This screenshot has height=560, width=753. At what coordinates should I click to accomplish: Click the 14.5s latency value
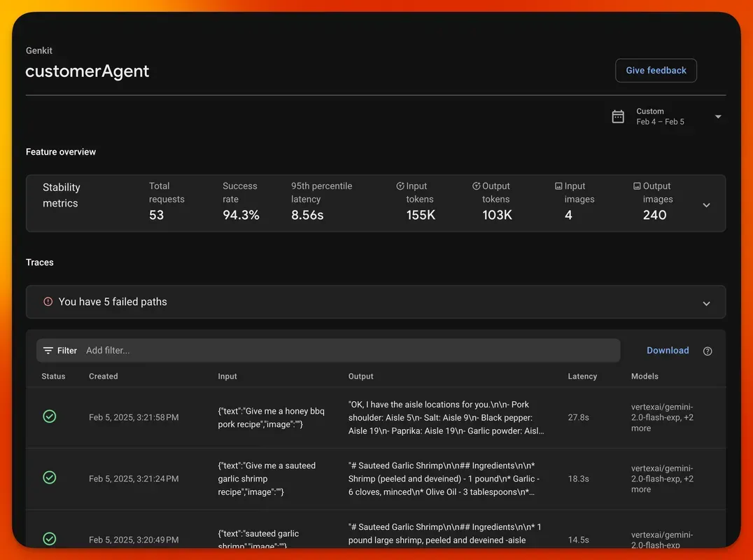coord(578,540)
